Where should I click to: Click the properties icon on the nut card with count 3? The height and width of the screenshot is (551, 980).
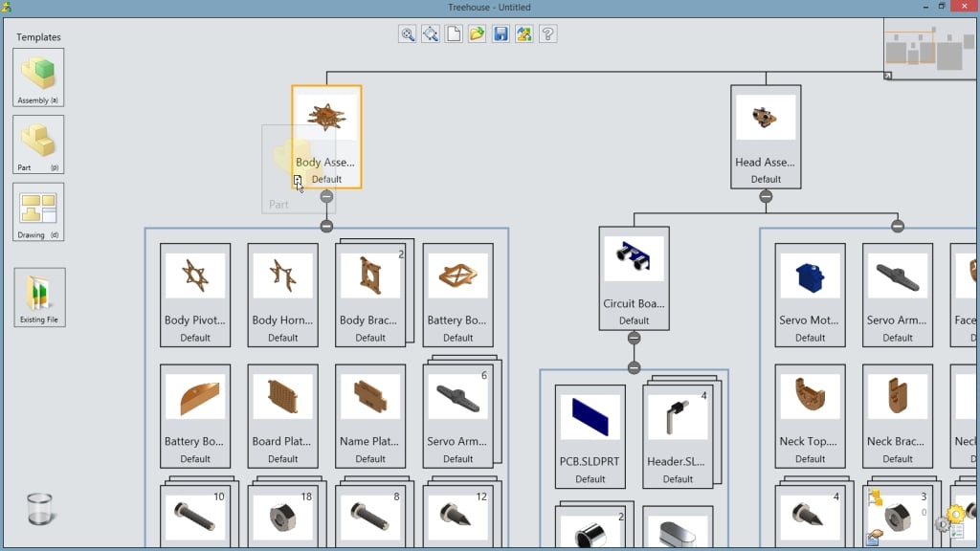click(x=875, y=537)
